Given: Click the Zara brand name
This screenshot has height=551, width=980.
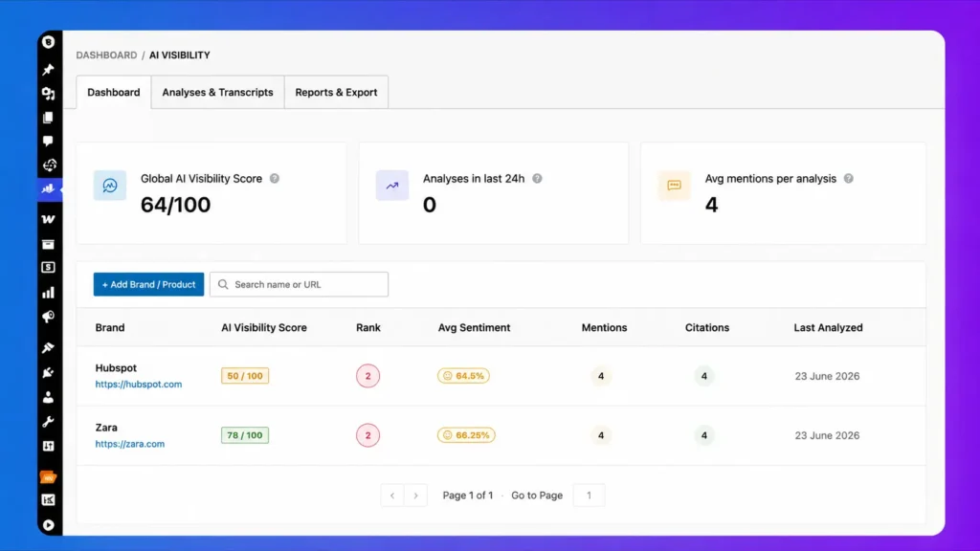Looking at the screenshot, I should click(x=106, y=428).
